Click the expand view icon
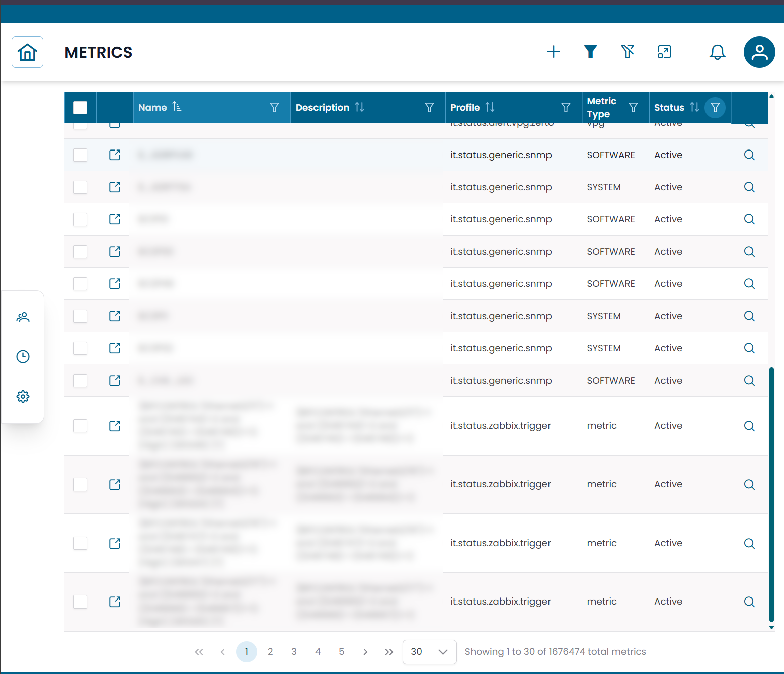 pos(664,52)
